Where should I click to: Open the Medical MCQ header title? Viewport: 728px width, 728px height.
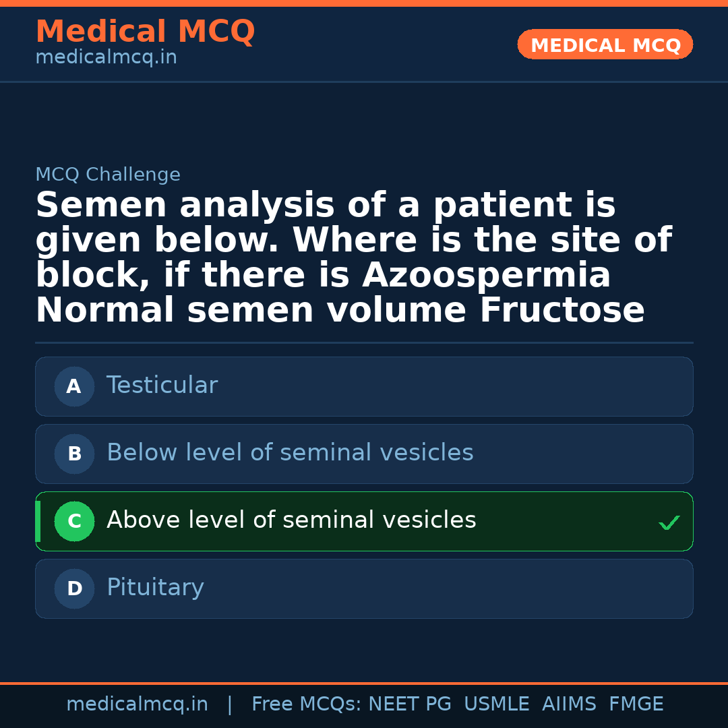pyautogui.click(x=145, y=32)
